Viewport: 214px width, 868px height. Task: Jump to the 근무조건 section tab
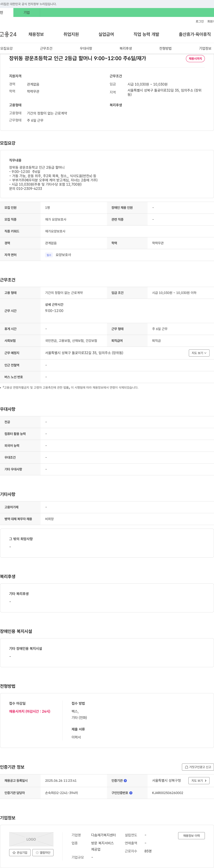46,49
